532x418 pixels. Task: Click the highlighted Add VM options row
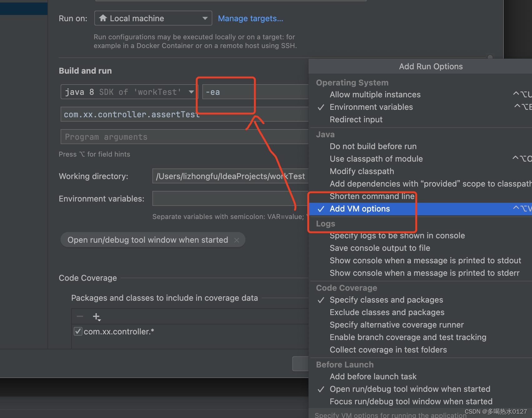359,209
